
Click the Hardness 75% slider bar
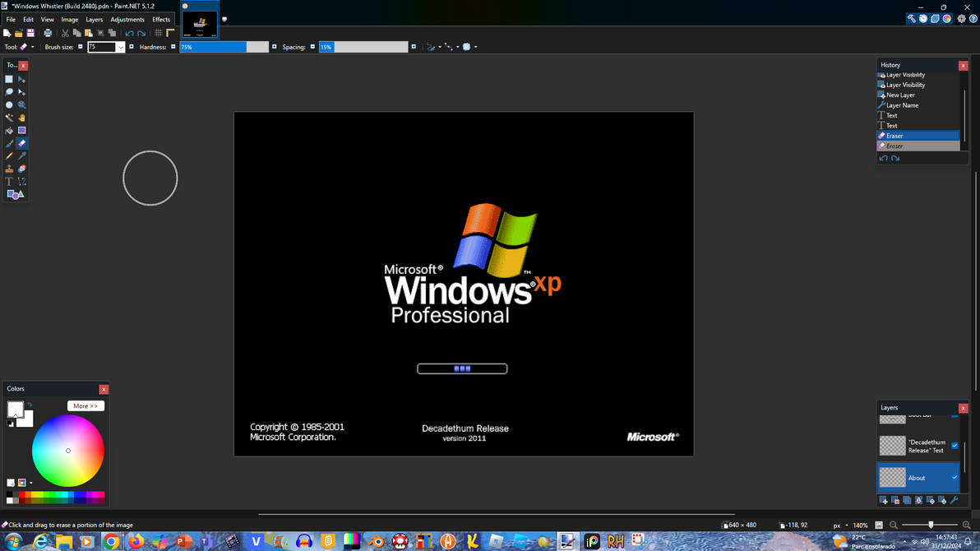coord(224,47)
